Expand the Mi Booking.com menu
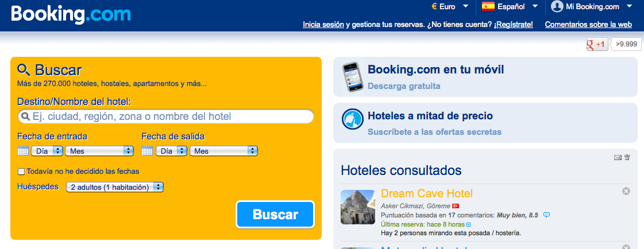Viewport: 644px width, 249px height. [592, 6]
